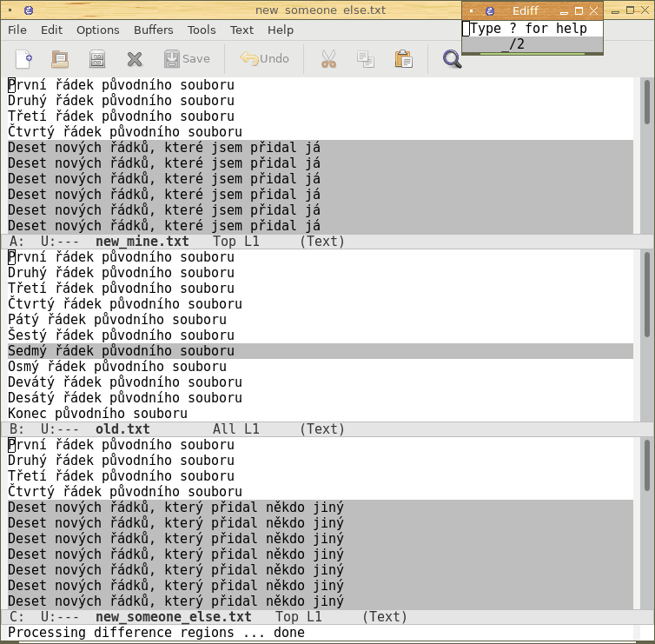Close the Ediff control window

tap(593, 11)
